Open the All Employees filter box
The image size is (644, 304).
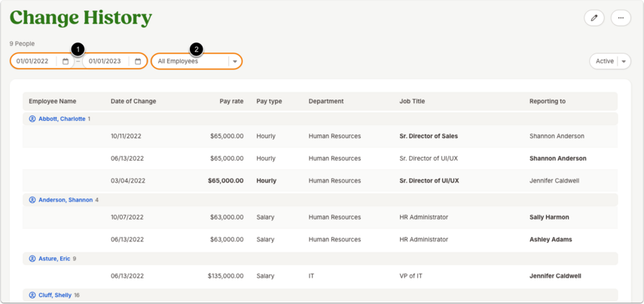(197, 61)
